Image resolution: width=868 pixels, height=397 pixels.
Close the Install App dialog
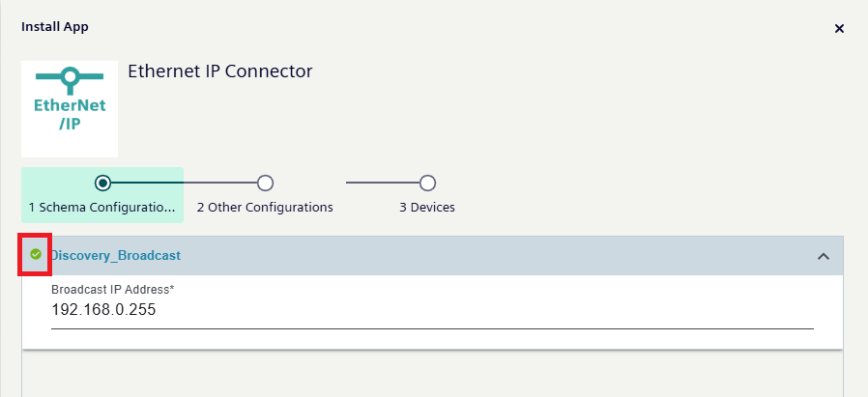pyautogui.click(x=839, y=29)
